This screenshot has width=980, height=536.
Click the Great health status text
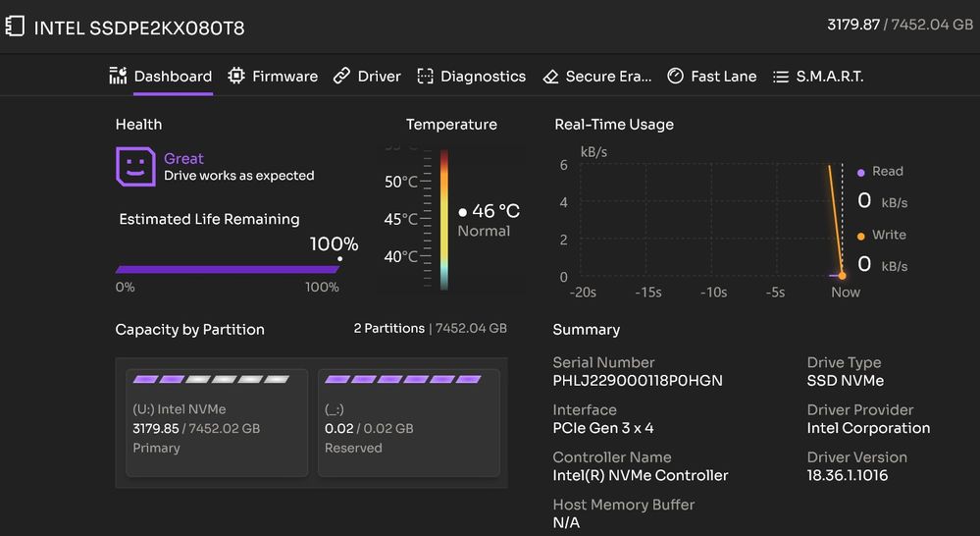(x=183, y=158)
